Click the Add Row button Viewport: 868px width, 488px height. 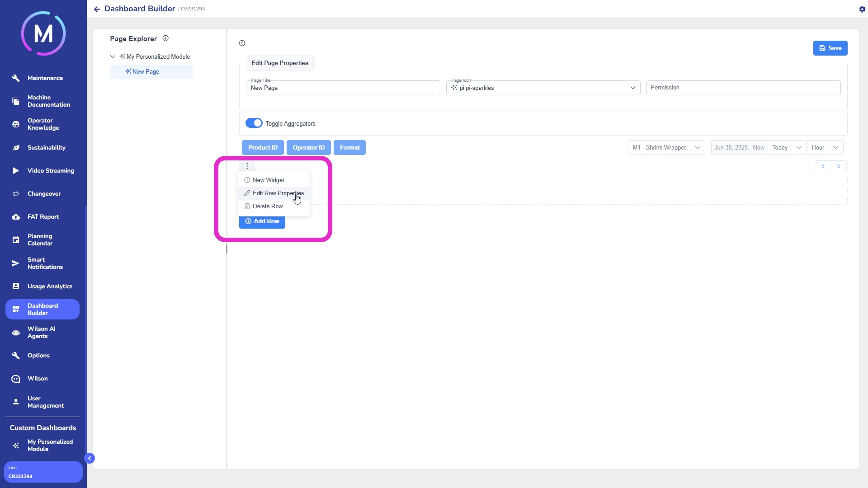click(262, 221)
